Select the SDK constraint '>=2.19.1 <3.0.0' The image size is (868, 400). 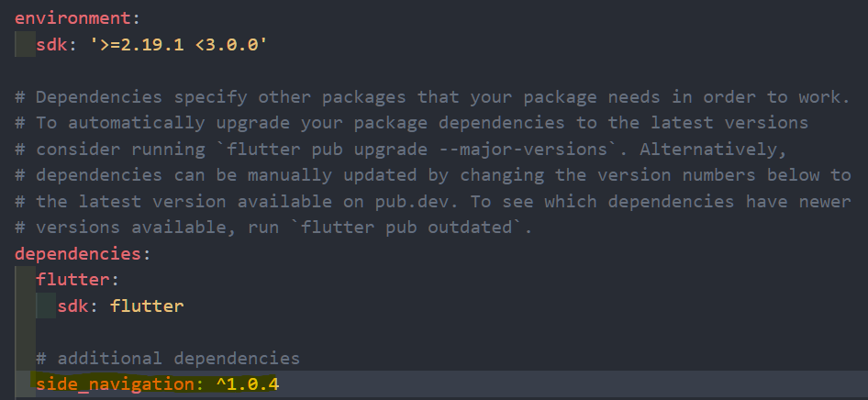click(179, 45)
